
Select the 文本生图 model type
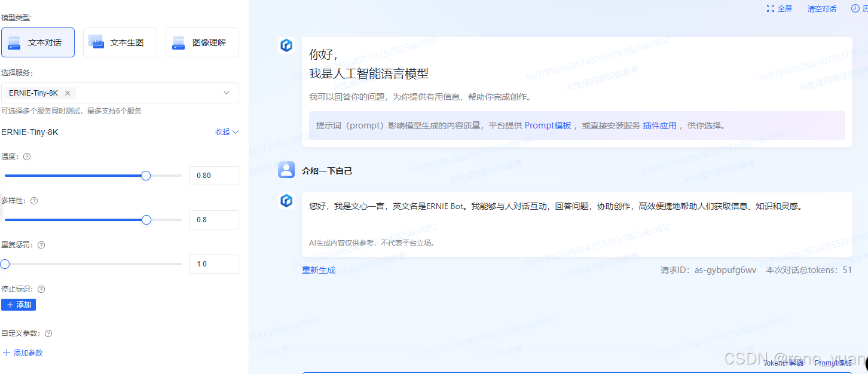point(120,42)
